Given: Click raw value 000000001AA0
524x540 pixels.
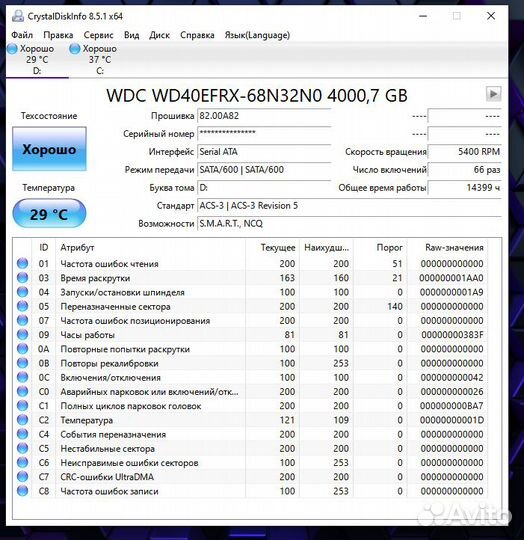Looking at the screenshot, I should point(451,278).
